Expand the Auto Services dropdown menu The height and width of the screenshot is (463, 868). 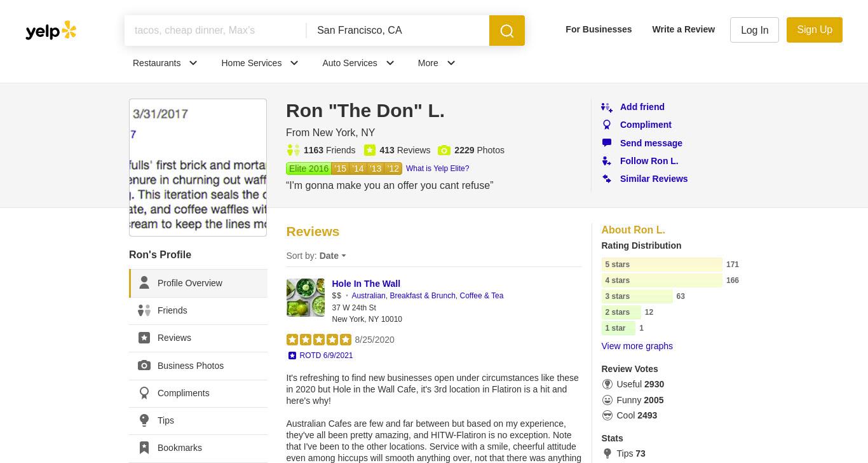(358, 63)
